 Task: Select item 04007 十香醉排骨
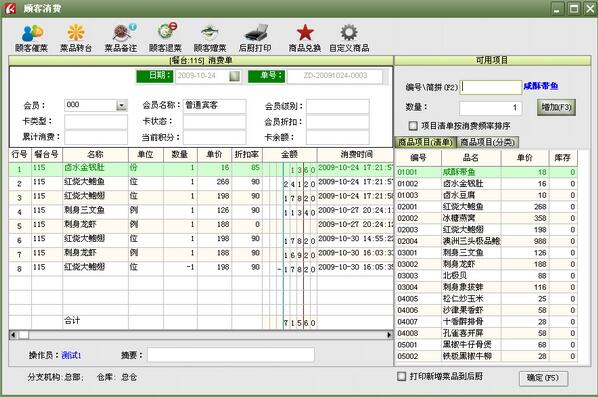point(486,321)
